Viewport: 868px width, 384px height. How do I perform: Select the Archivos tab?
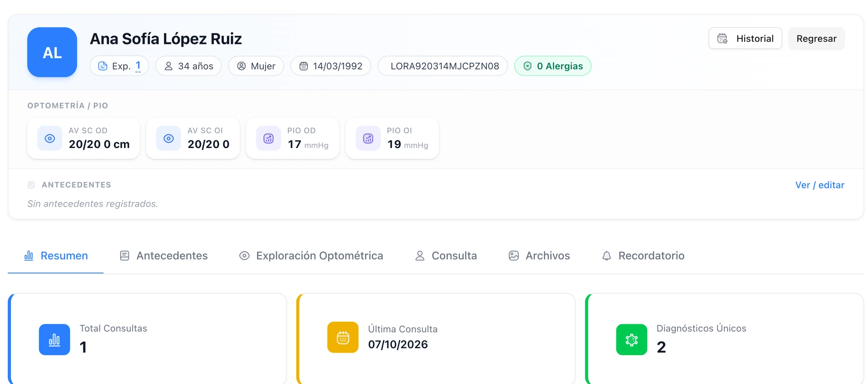click(539, 256)
